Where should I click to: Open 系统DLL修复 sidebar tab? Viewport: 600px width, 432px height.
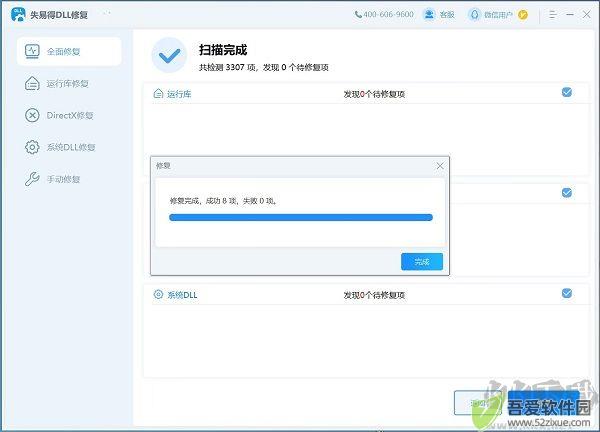coord(69,147)
